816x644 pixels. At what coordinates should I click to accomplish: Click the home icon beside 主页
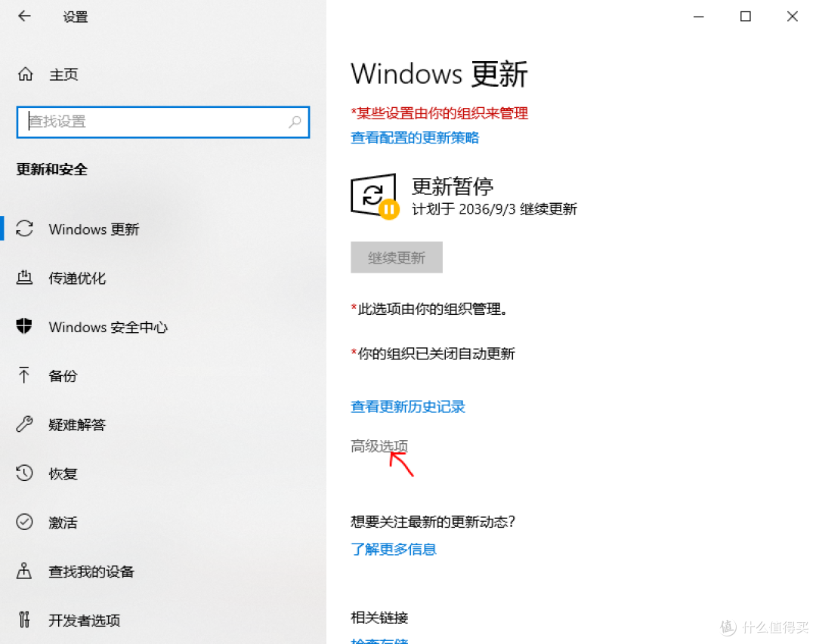(x=25, y=75)
